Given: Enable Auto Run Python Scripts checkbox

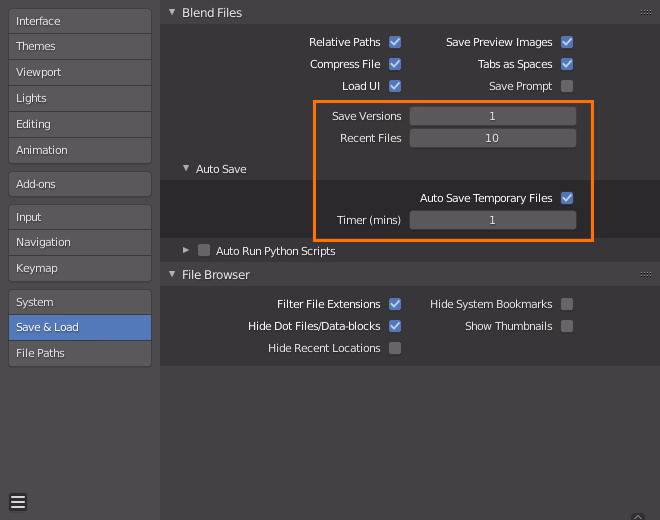Looking at the screenshot, I should 204,251.
